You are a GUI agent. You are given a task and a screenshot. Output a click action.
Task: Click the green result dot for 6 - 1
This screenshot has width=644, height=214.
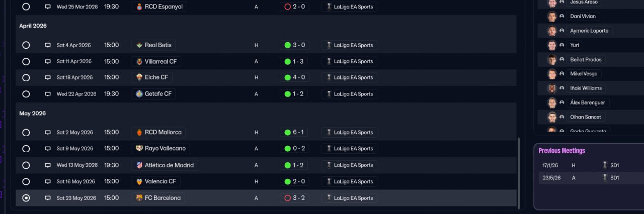(288, 133)
